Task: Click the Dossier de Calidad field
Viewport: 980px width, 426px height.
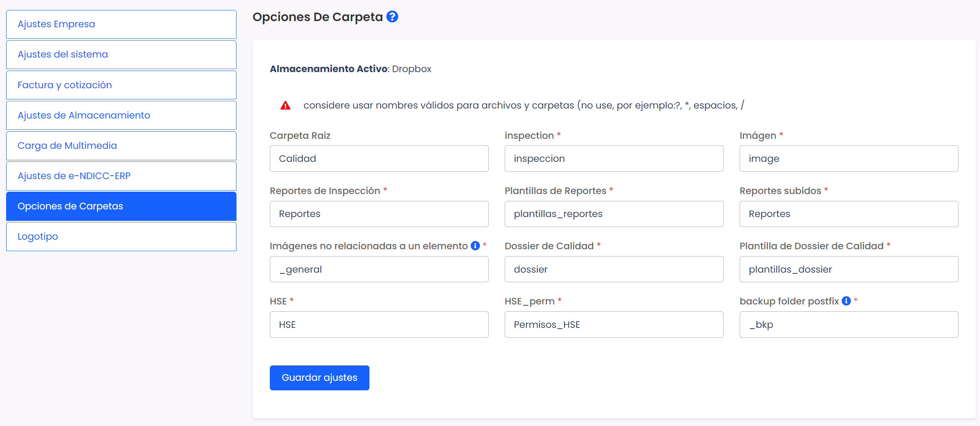Action: coord(614,269)
